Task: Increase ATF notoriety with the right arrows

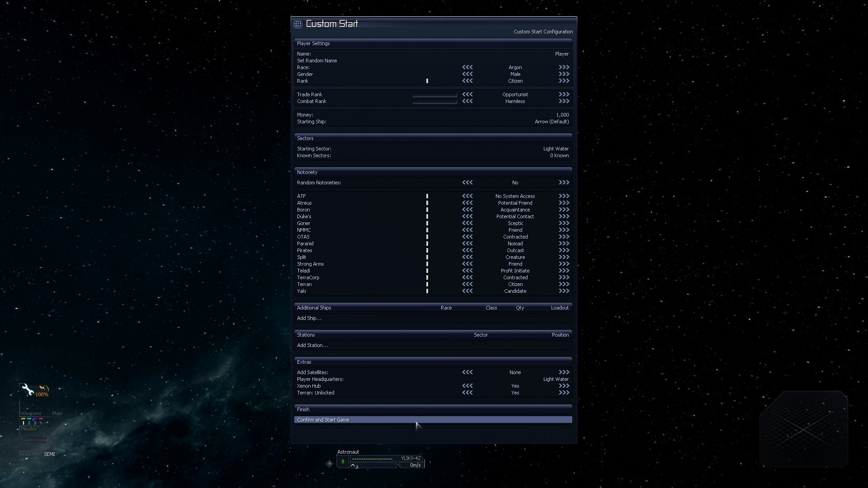Action: coord(564,196)
